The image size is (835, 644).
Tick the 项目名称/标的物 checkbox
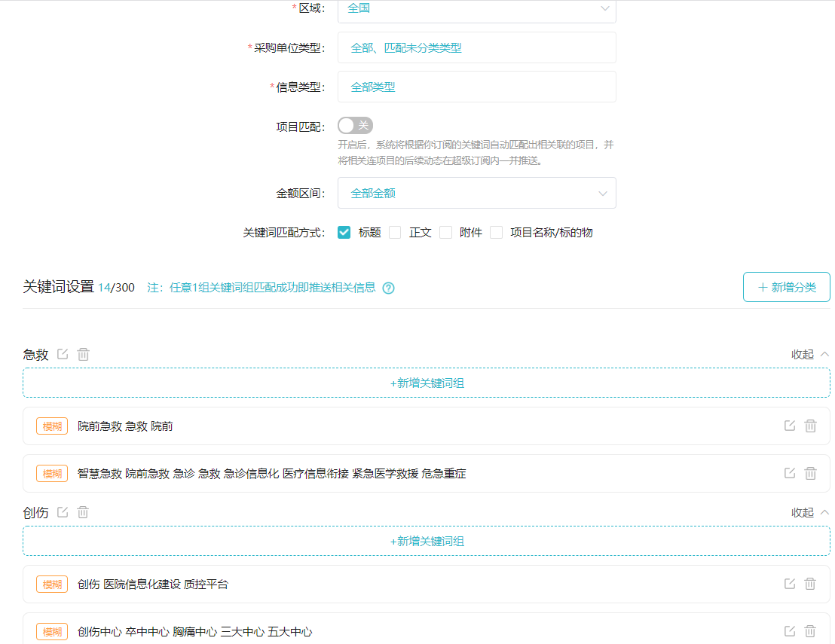coord(496,233)
